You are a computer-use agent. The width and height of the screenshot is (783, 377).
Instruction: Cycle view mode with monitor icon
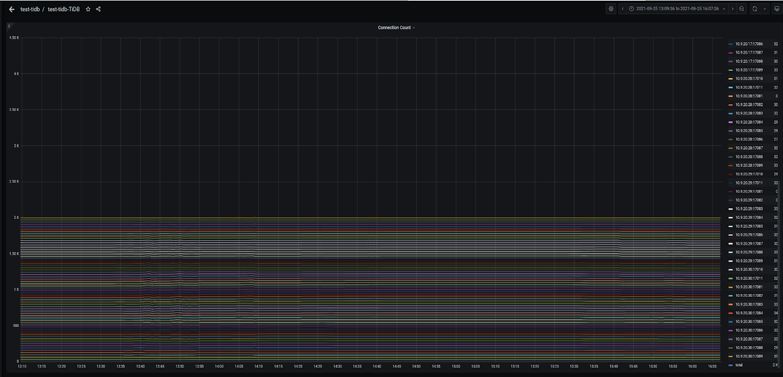pos(777,9)
